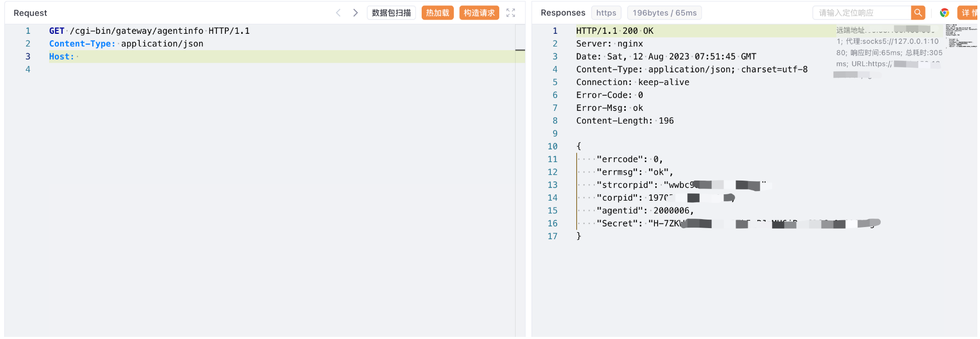980x339 pixels.
Task: Click the response code minimap
Action: pyautogui.click(x=960, y=36)
